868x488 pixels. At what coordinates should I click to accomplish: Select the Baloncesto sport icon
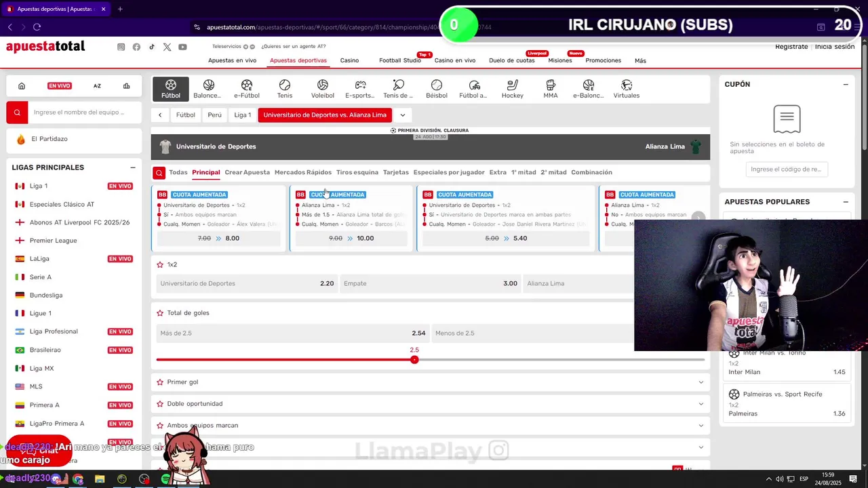208,89
